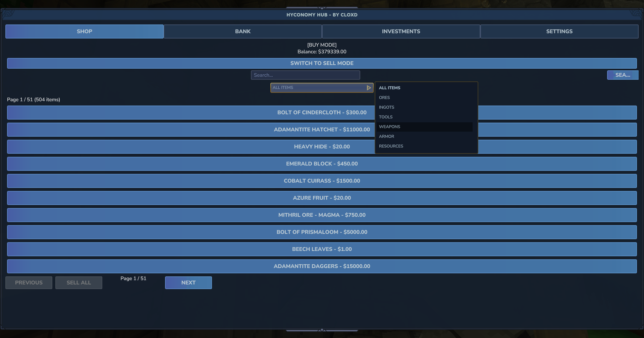
Task: Buy the Emerald Block for $450.00
Action: 322,164
